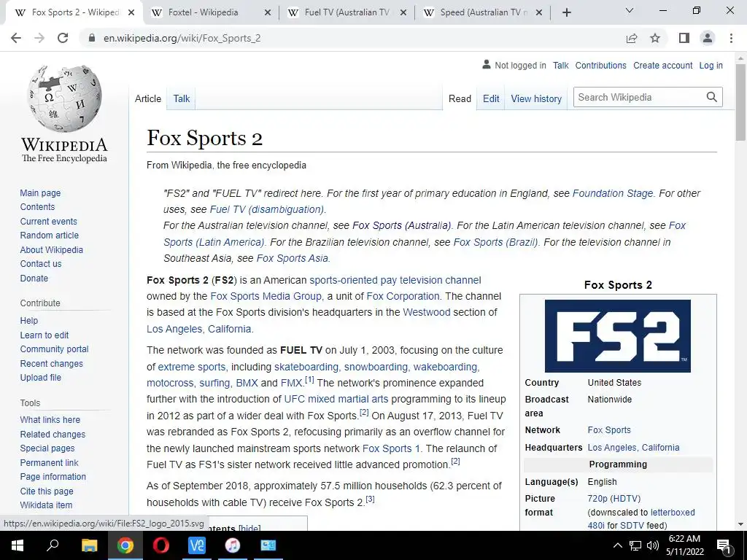Screen dimensions: 747x560
Task: Open What links here tool
Action: click(x=50, y=419)
